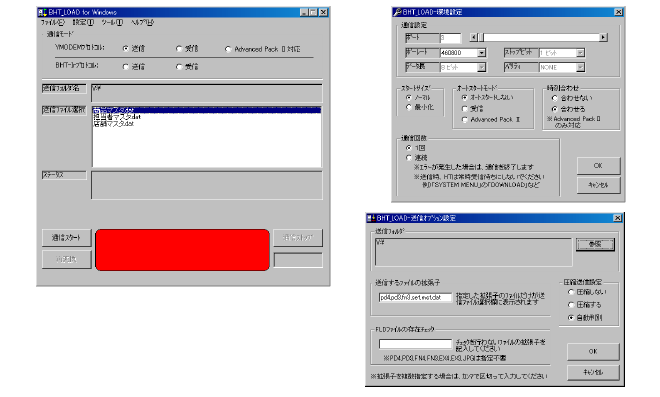Image resolution: width=660 pixels, height=397 pixels.
Task: Click the red status indicator panel
Action: coord(182,250)
